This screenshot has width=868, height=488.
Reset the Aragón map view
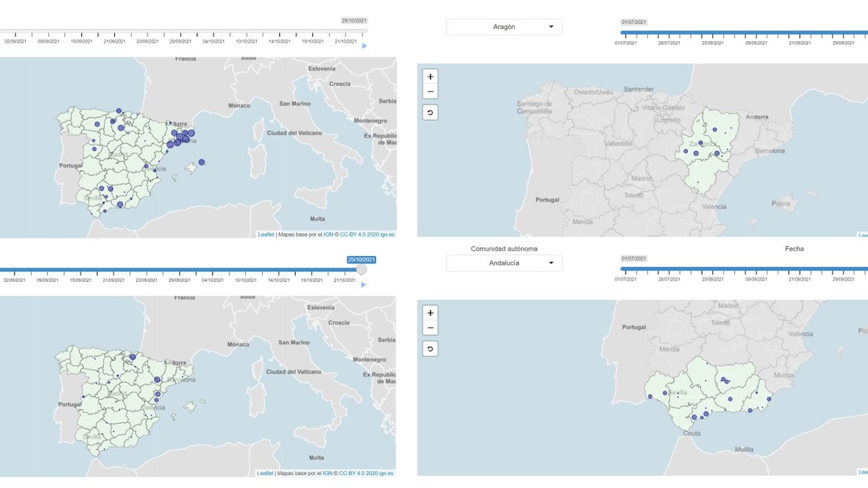(x=430, y=113)
